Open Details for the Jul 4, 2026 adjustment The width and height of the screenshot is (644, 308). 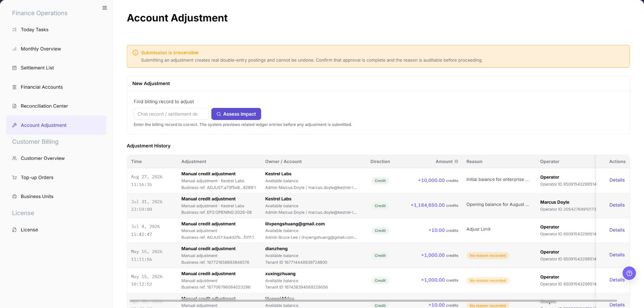(617, 230)
